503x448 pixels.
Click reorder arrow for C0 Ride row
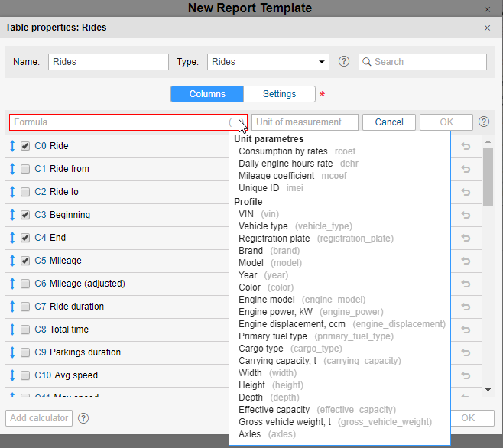pos(12,146)
